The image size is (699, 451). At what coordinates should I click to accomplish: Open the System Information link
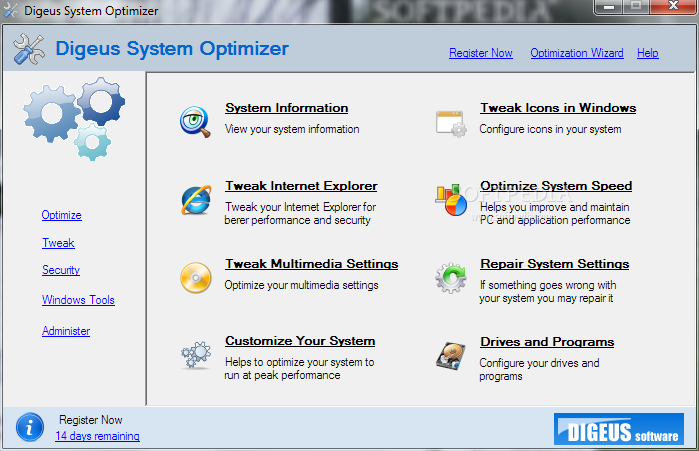[287, 108]
